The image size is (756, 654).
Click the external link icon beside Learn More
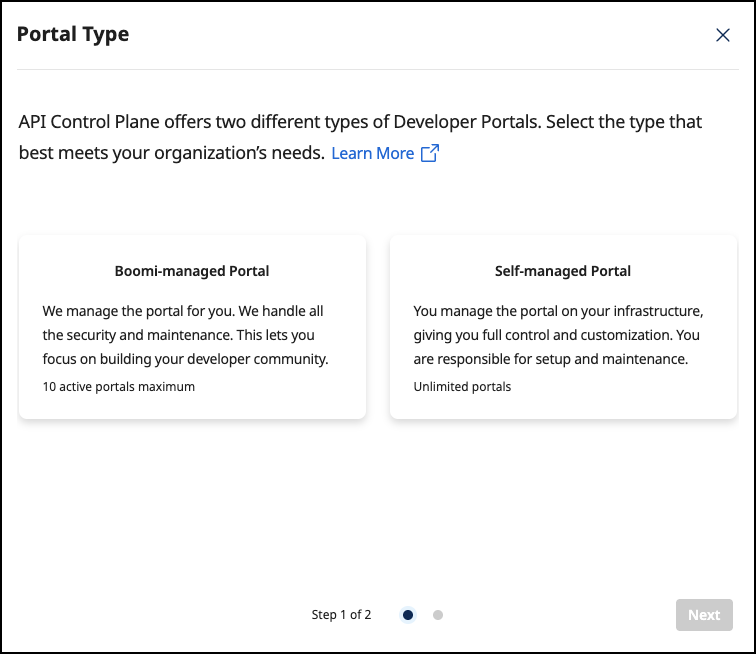point(430,153)
